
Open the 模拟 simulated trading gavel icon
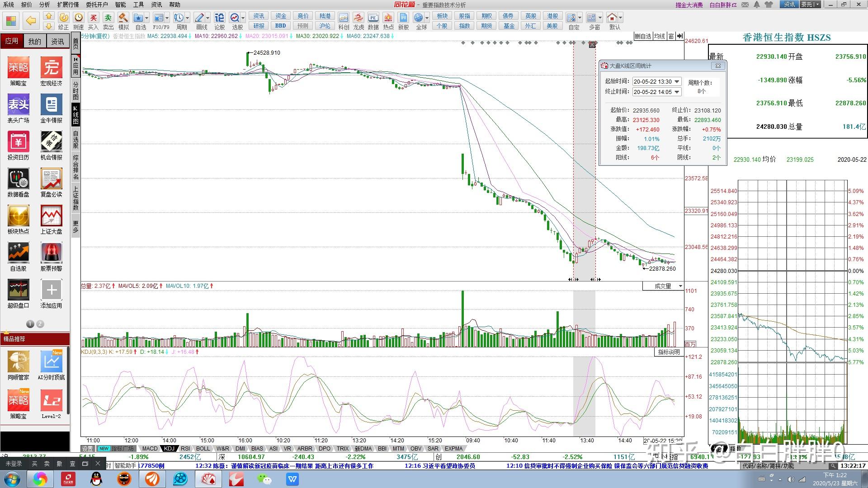tap(123, 21)
